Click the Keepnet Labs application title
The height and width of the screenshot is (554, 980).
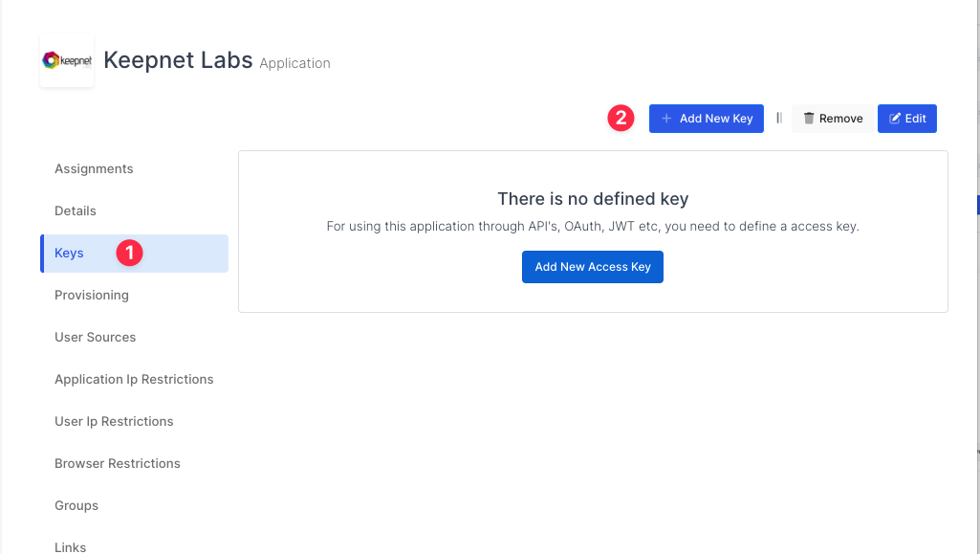tap(178, 61)
